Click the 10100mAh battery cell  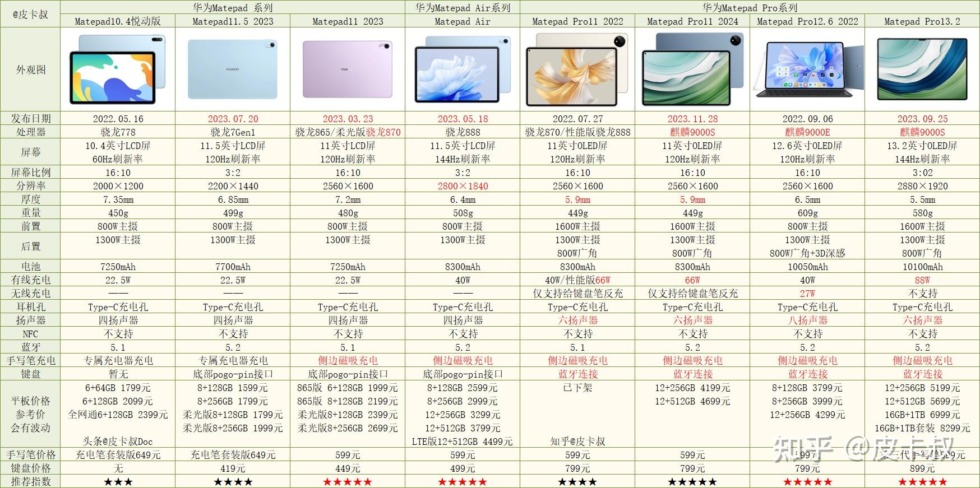[x=922, y=267]
